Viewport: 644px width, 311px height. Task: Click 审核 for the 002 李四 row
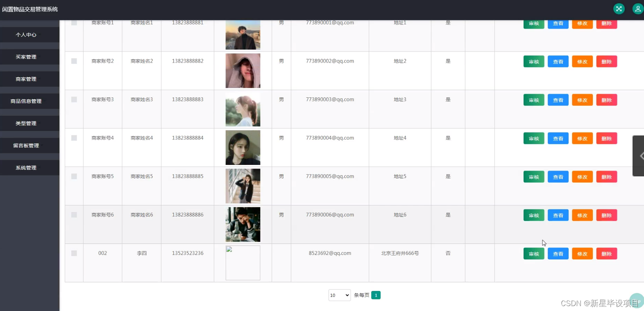click(534, 254)
